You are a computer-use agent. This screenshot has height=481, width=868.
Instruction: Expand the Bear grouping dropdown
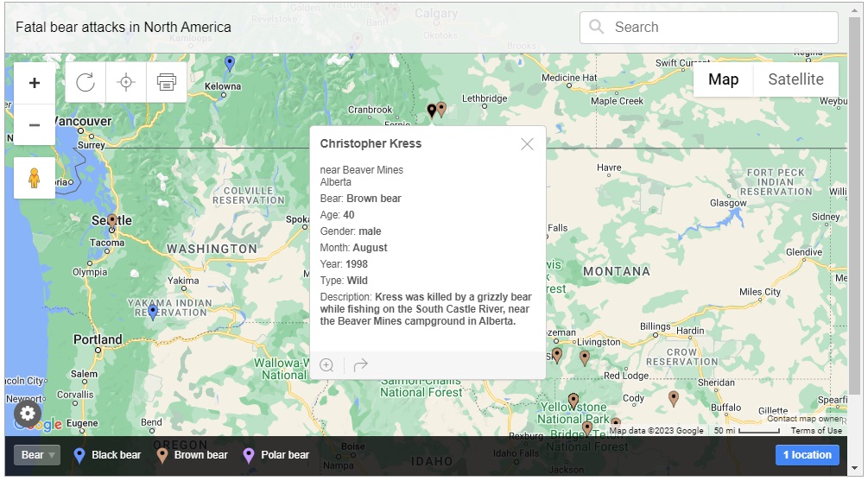point(37,455)
